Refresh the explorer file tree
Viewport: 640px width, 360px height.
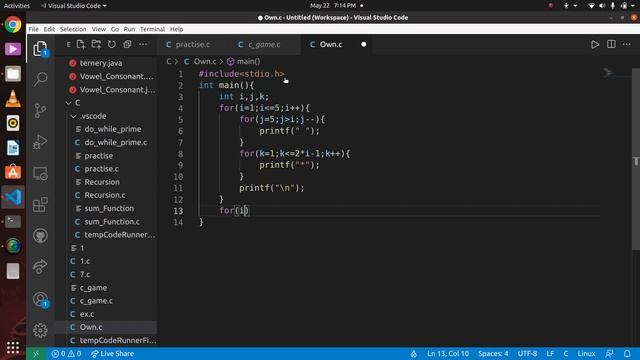coord(111,44)
